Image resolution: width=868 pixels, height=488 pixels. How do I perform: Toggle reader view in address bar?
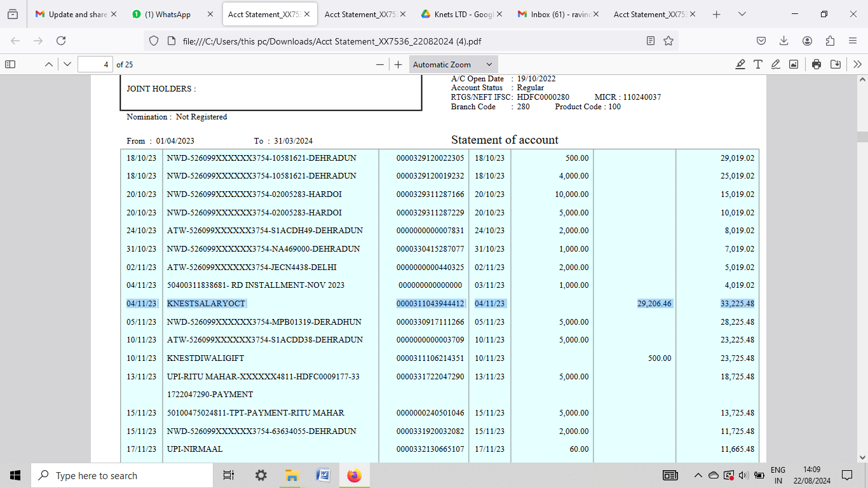tap(651, 41)
